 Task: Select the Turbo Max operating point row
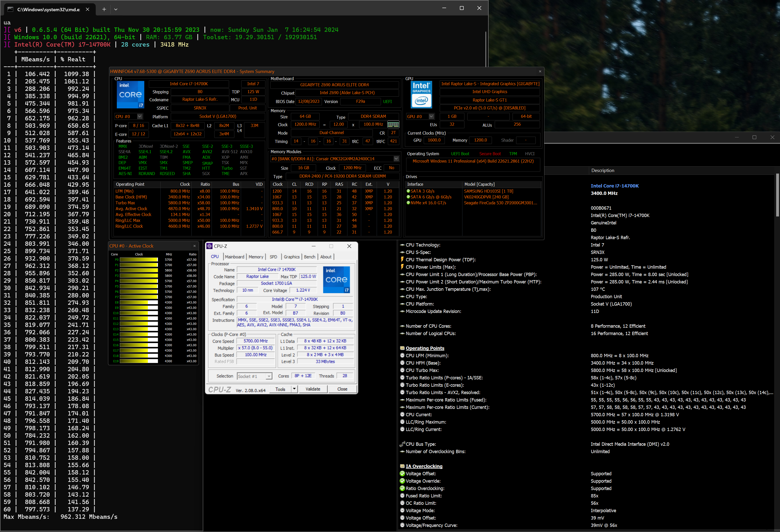[x=189, y=203]
